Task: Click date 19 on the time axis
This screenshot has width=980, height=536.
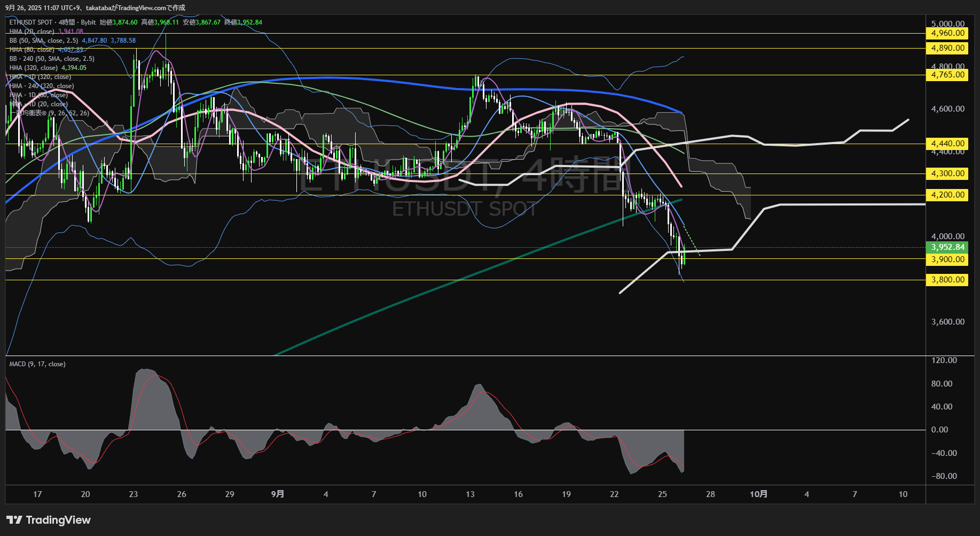Action: [x=566, y=494]
